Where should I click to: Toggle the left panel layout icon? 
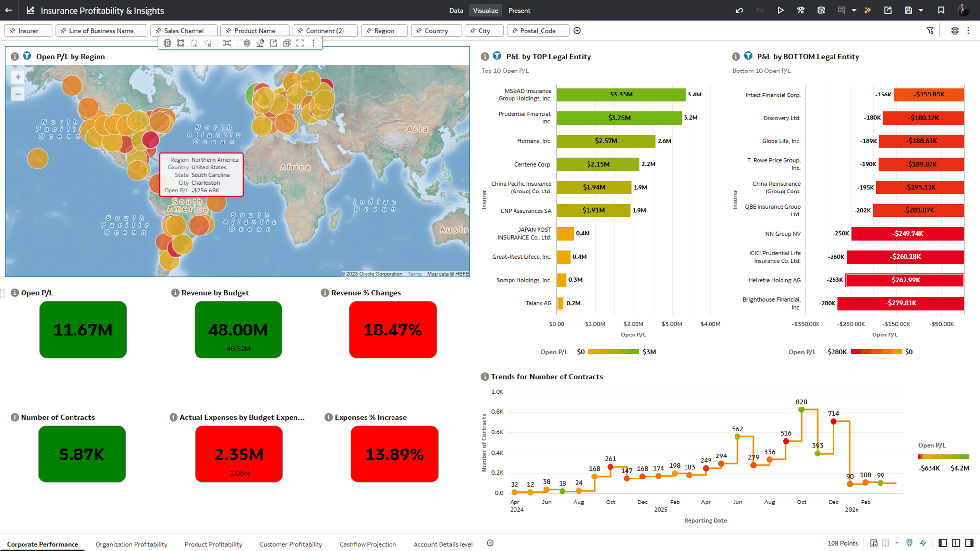coord(942,543)
